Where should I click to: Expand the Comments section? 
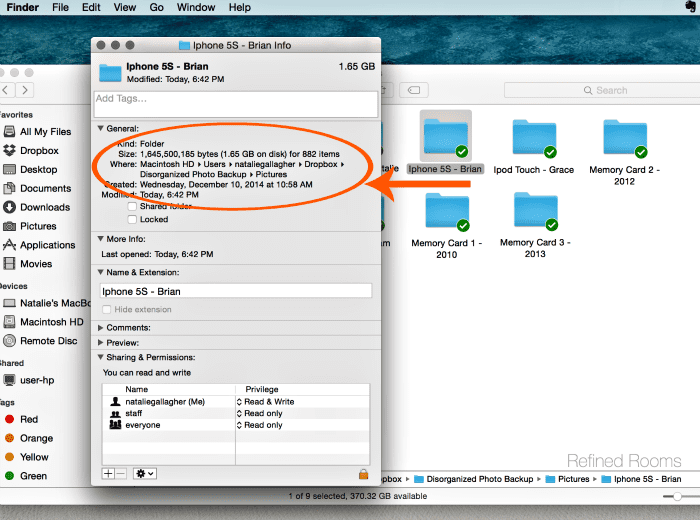click(100, 328)
